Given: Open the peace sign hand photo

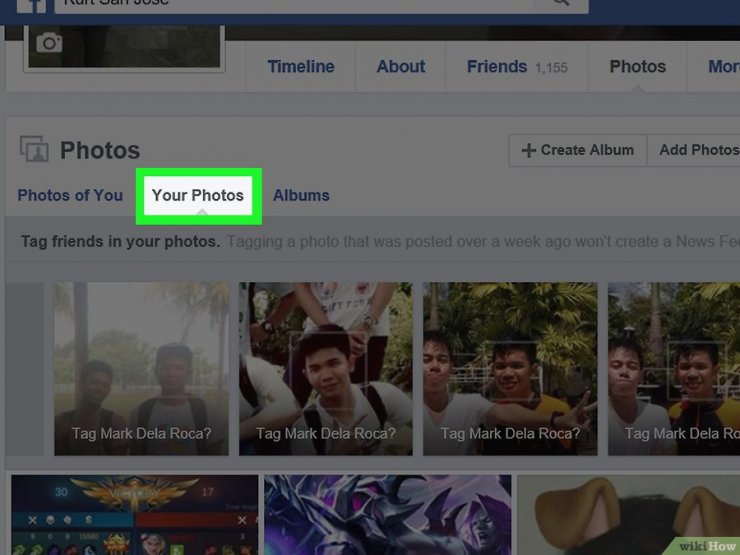Looking at the screenshot, I should (510, 369).
